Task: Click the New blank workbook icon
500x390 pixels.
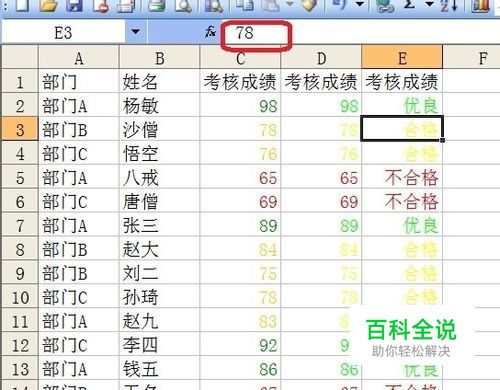Action: (x=22, y=5)
